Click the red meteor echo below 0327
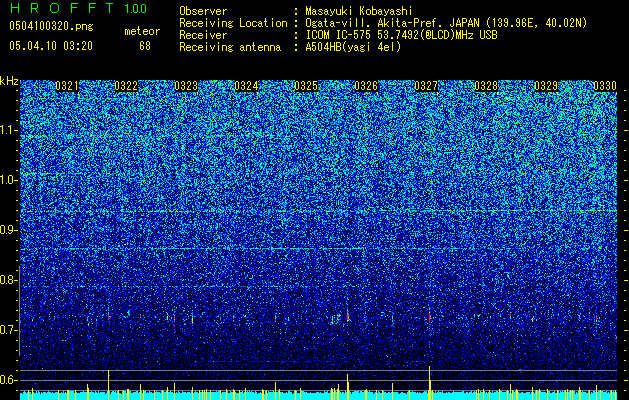 [430, 319]
